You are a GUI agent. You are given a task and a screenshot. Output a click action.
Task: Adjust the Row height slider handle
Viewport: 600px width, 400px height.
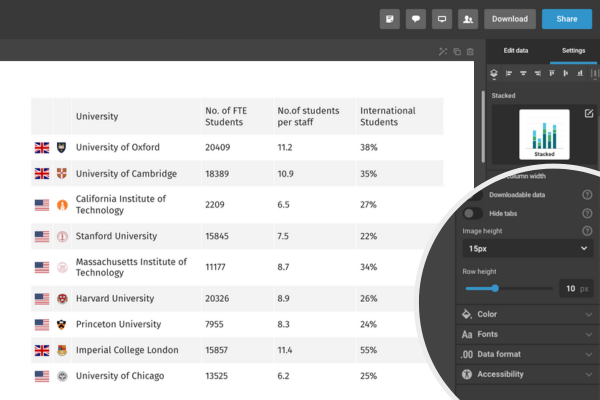495,288
